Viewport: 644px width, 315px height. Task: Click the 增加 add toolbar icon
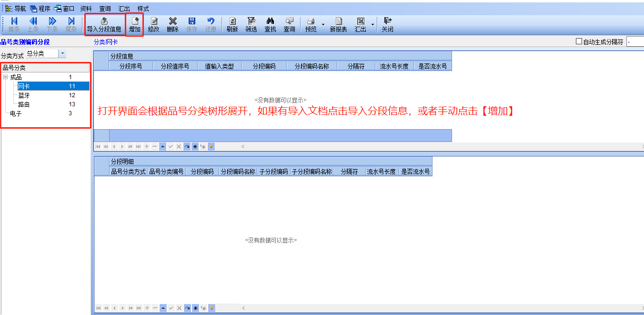135,24
